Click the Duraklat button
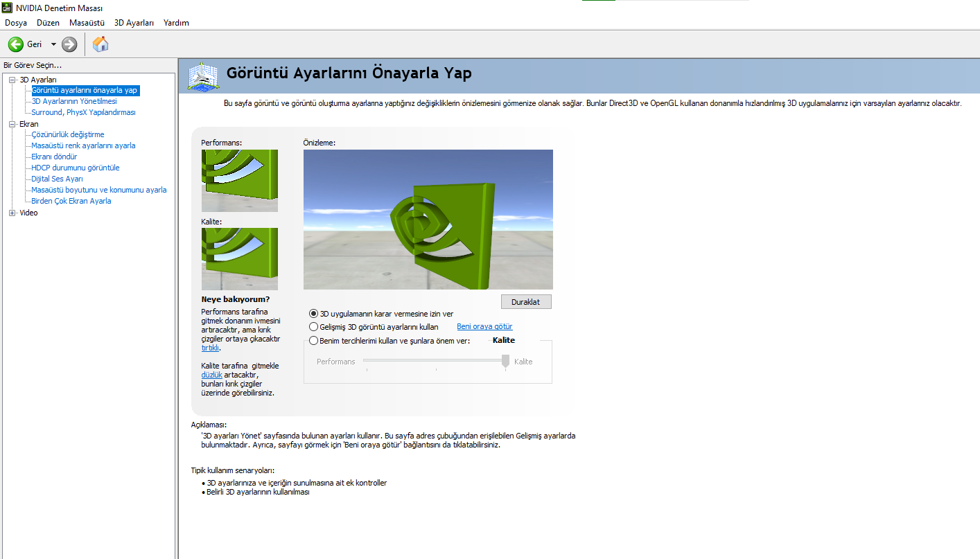 526,302
